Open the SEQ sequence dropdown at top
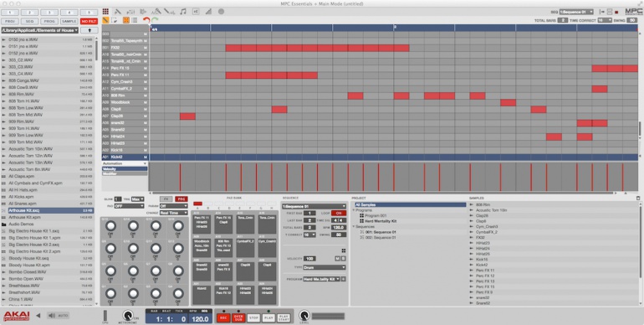Viewport: 644px width, 325px height. [575, 12]
